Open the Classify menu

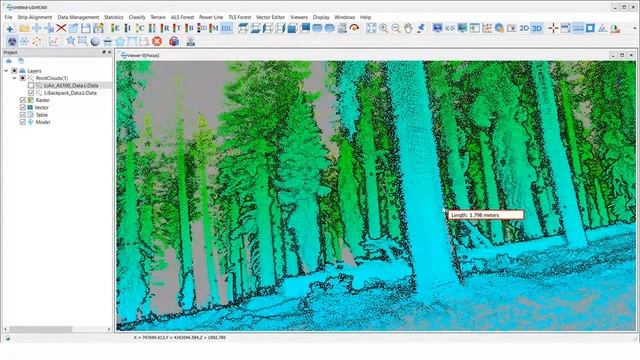coord(137,17)
